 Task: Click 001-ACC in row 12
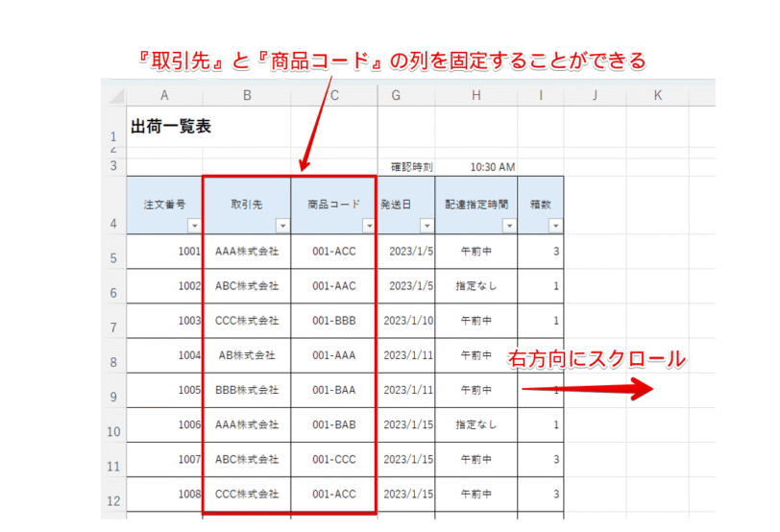coord(333,495)
